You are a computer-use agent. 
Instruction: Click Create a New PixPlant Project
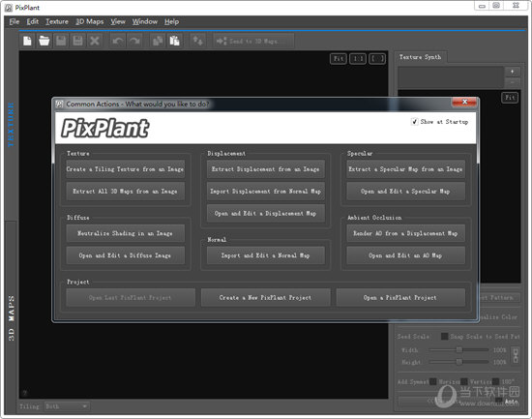point(266,297)
